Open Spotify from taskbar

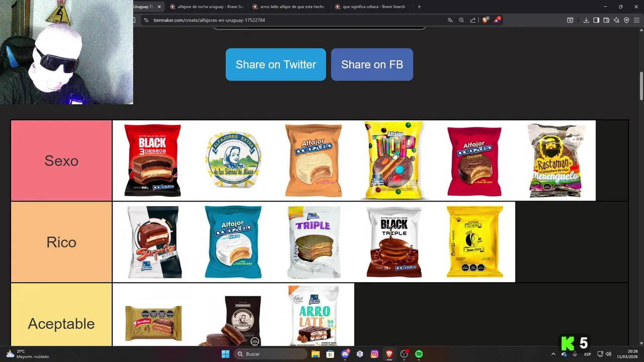[419, 354]
